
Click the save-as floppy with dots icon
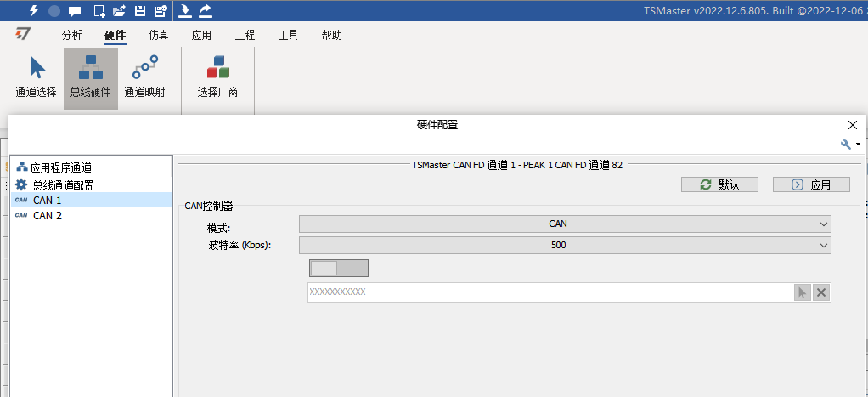(161, 10)
